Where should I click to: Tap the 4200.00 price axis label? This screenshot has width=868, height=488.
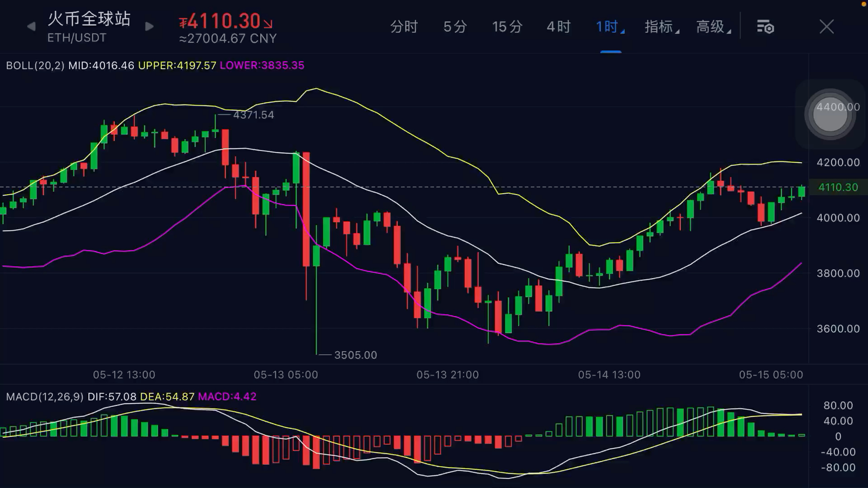(838, 162)
